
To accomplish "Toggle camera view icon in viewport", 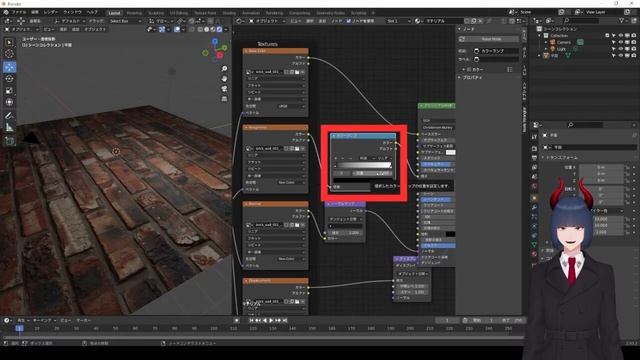I will point(224,89).
